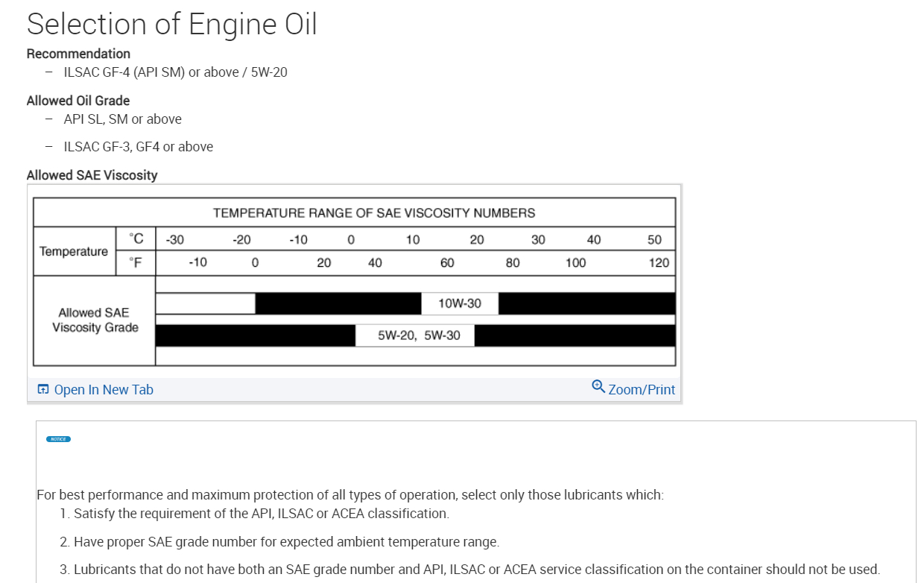The width and height of the screenshot is (924, 583).
Task: Click the 5W-20, 5W-30 bar label
Action: (x=419, y=335)
